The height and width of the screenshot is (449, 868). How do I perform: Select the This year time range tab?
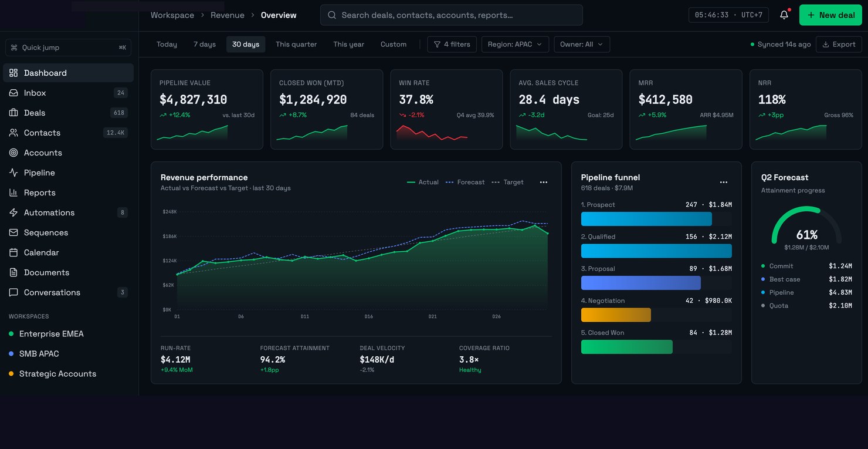point(349,45)
